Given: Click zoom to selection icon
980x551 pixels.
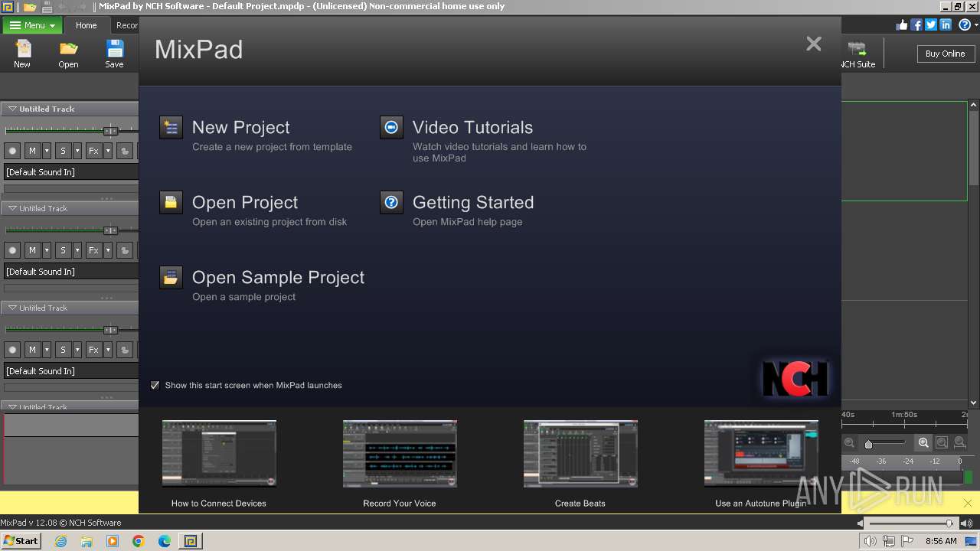Looking at the screenshot, I should [942, 442].
